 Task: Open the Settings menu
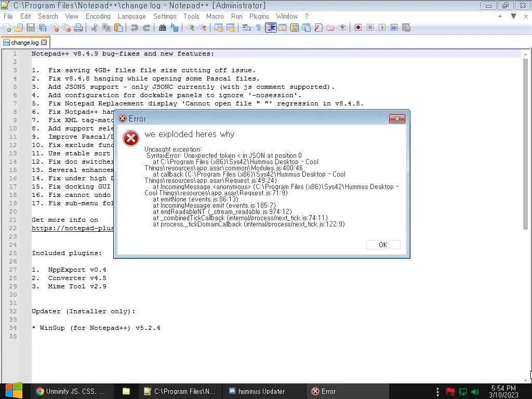[x=165, y=16]
